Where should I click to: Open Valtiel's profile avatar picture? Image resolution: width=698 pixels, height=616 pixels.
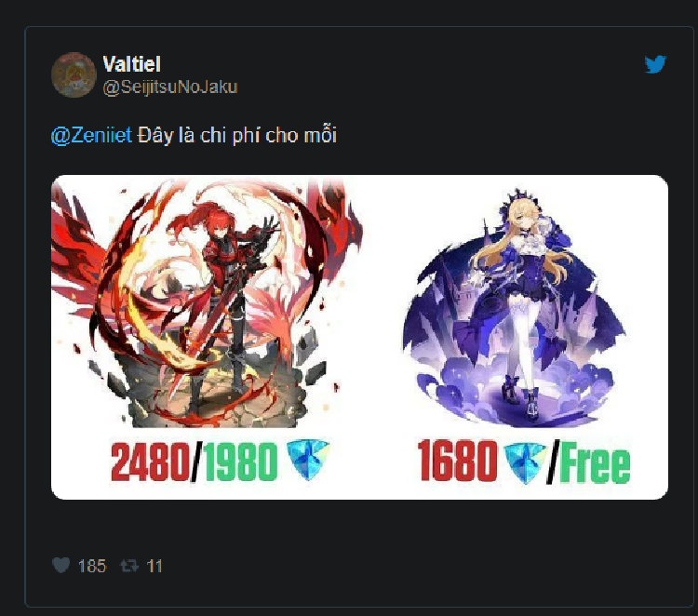(x=74, y=74)
